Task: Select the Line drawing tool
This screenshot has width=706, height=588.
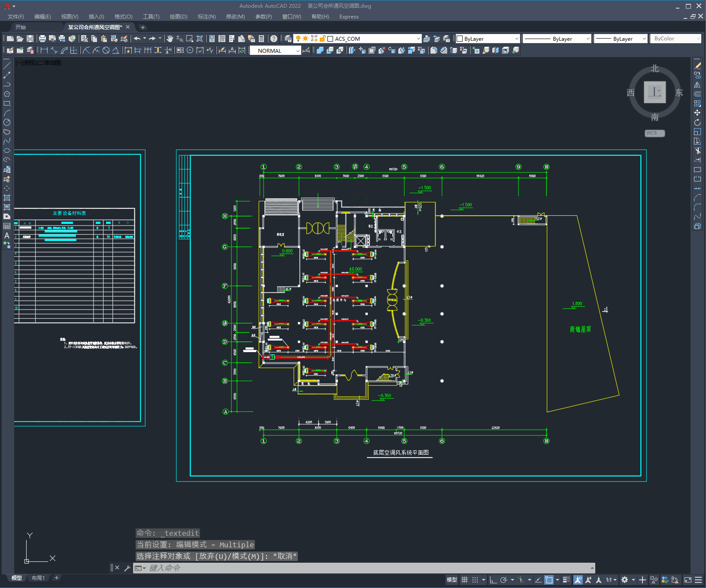Action: (x=7, y=66)
